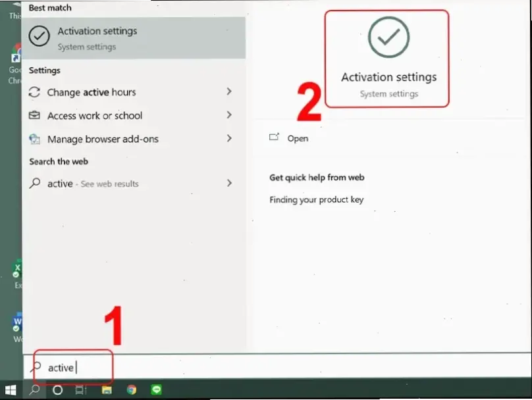Open the Finding your product key link
This screenshot has width=532, height=400.
tap(316, 199)
